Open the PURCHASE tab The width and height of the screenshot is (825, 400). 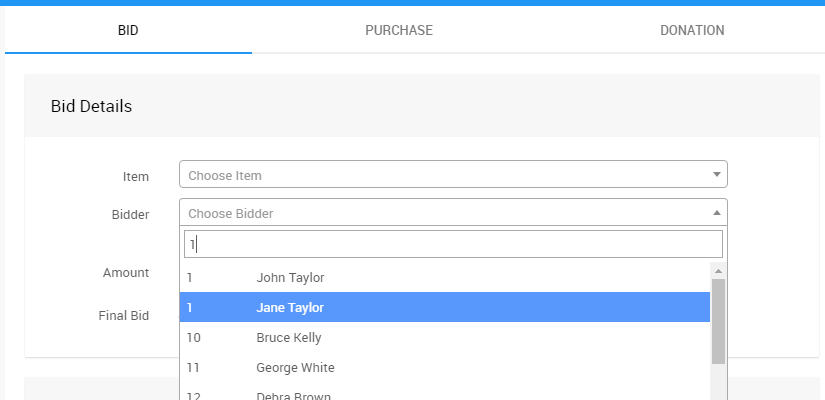(398, 30)
